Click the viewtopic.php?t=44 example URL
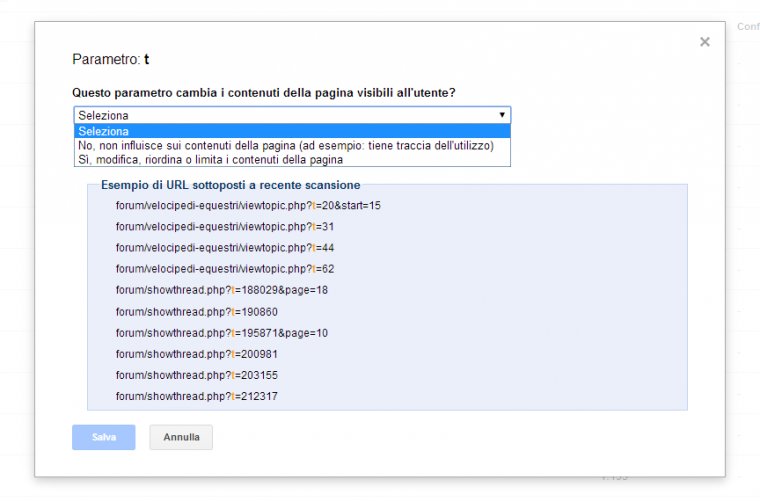The height and width of the screenshot is (502, 760). (x=224, y=247)
